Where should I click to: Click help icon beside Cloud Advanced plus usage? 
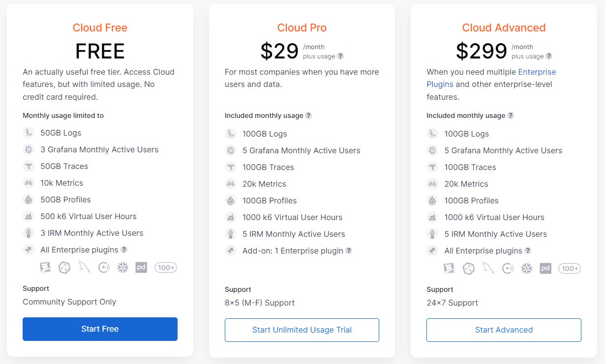pos(549,56)
